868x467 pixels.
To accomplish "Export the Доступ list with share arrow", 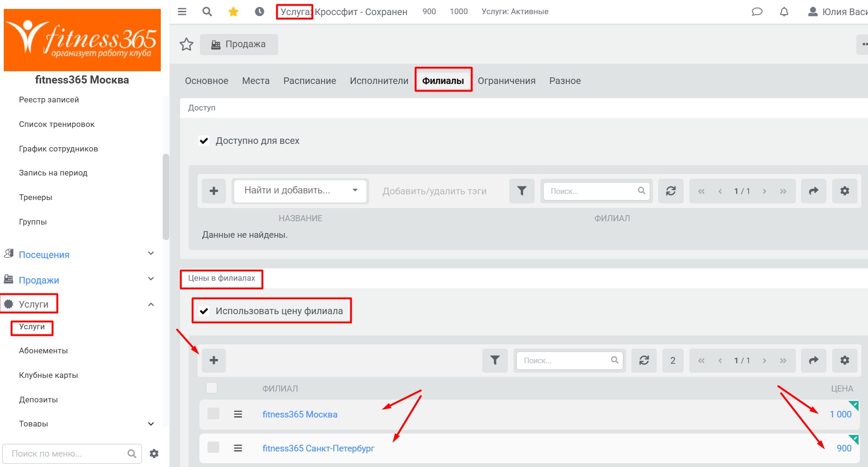I will coord(814,191).
